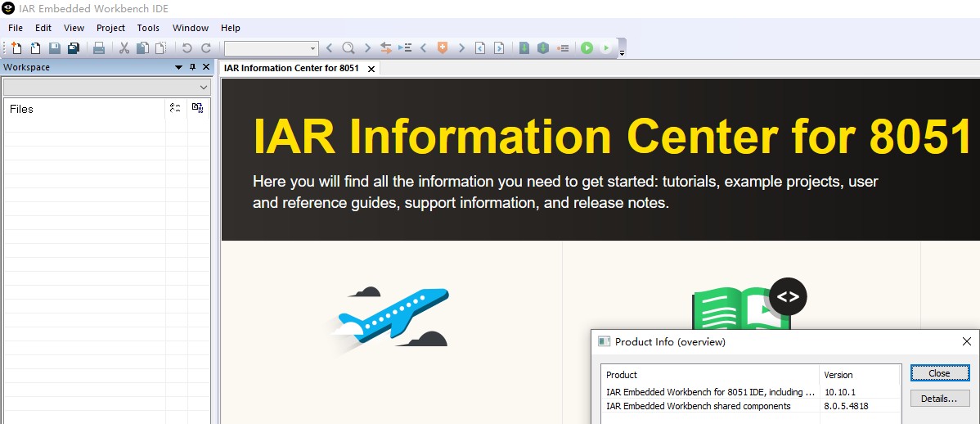
Task: Click the Find Previous arrow left of magnifier
Action: (x=330, y=48)
